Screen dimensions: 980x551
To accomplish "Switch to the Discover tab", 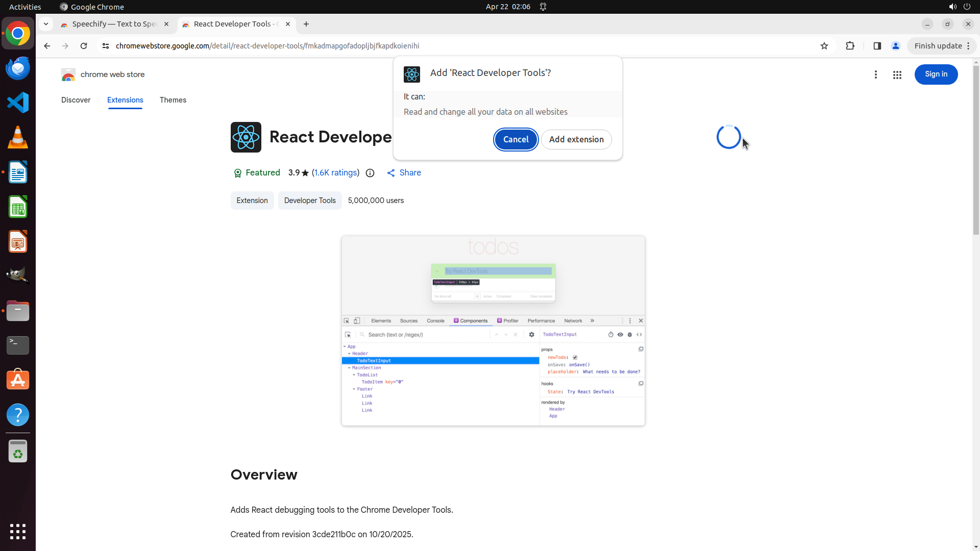I will (76, 100).
